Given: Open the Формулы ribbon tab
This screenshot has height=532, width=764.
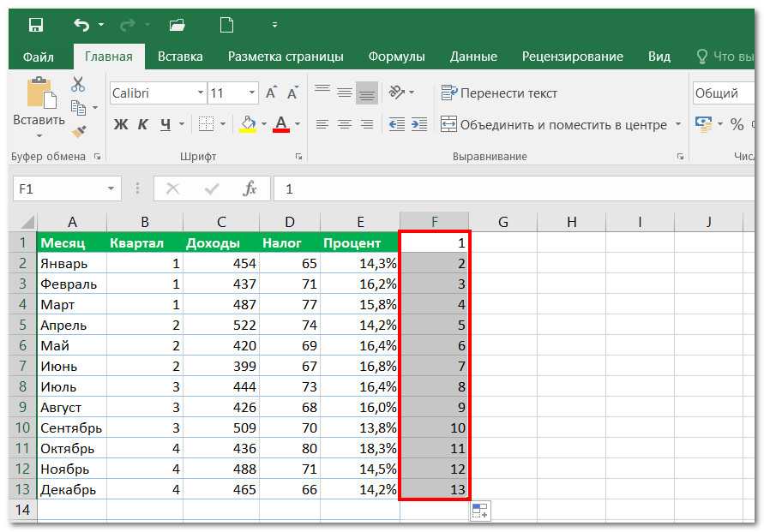Looking at the screenshot, I should pyautogui.click(x=396, y=57).
